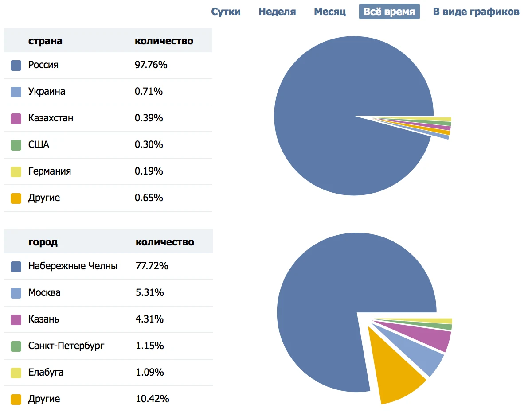Click the Казахстан color swatch

(x=16, y=119)
